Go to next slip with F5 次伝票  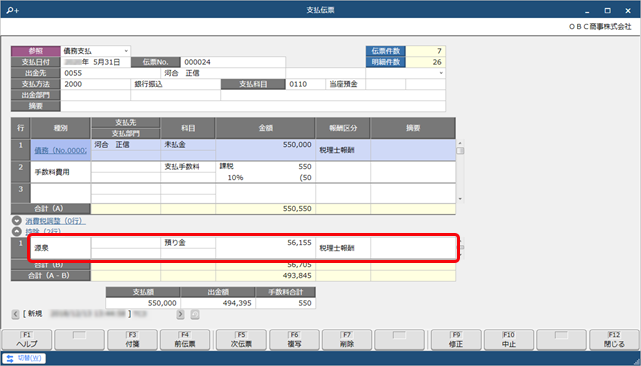point(241,340)
